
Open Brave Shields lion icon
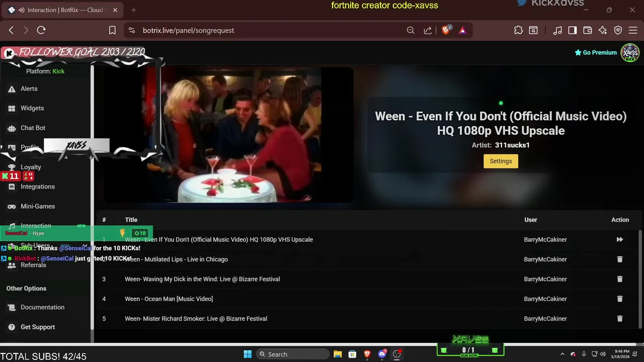[446, 30]
